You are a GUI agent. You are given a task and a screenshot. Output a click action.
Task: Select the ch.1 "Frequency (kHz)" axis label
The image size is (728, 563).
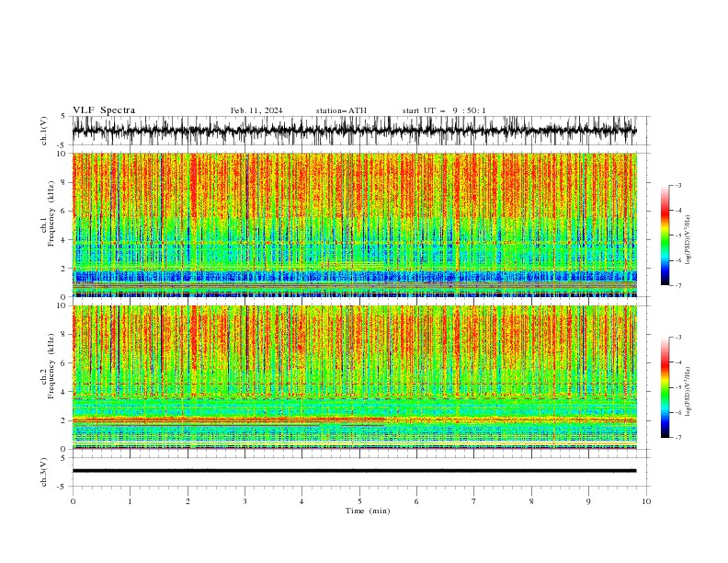[x=51, y=213]
